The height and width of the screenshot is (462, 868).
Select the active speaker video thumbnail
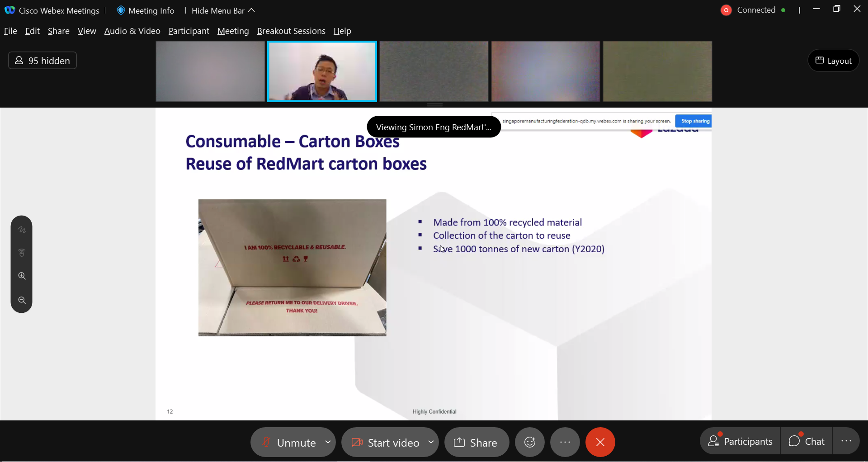[x=322, y=71]
